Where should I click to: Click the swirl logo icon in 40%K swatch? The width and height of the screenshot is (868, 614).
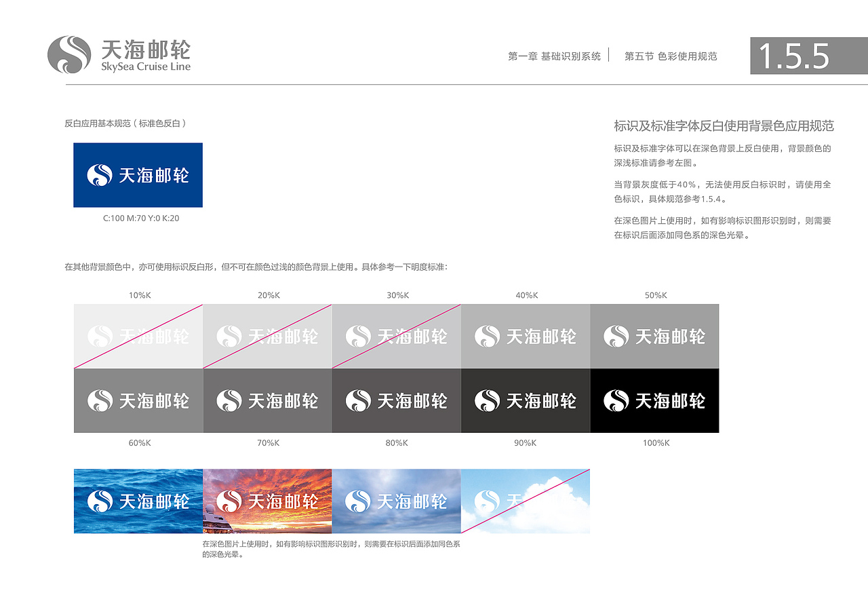point(487,337)
